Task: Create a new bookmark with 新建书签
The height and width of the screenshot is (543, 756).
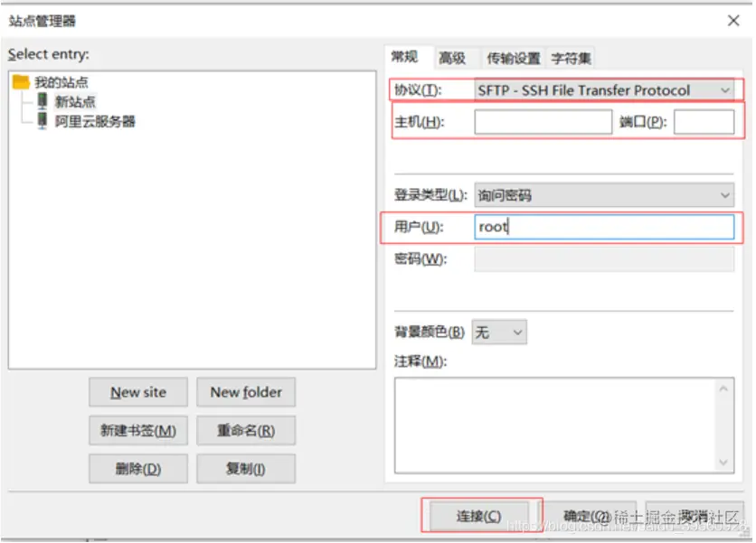Action: 137,431
